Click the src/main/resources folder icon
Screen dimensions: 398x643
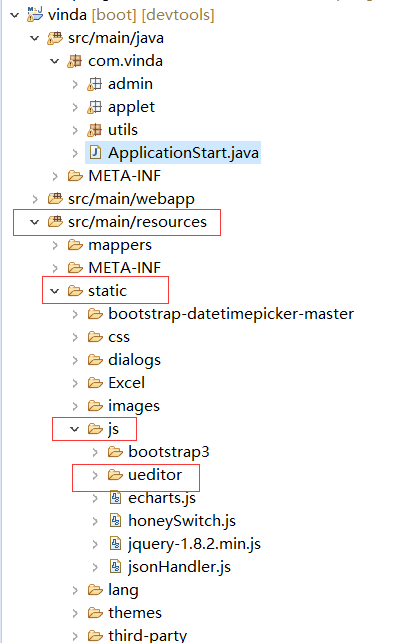pyautogui.click(x=55, y=222)
